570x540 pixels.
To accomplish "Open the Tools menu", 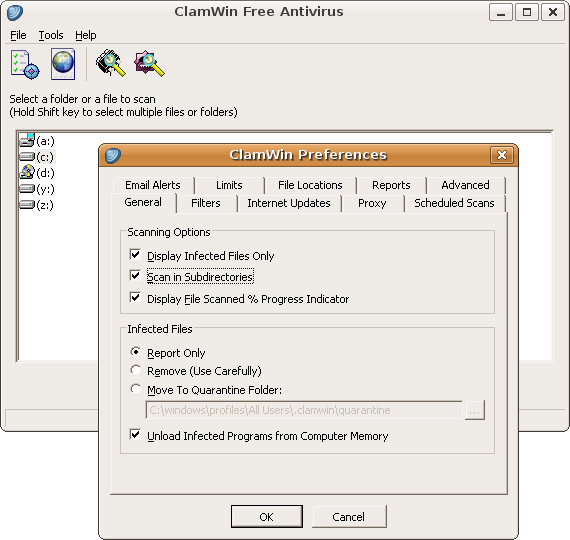I will [x=51, y=35].
